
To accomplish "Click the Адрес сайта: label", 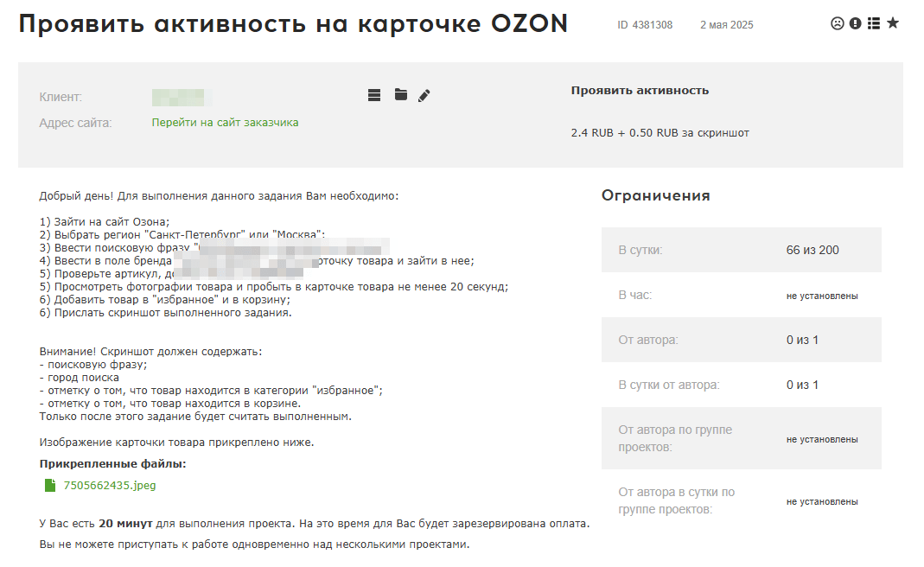I will 75,123.
